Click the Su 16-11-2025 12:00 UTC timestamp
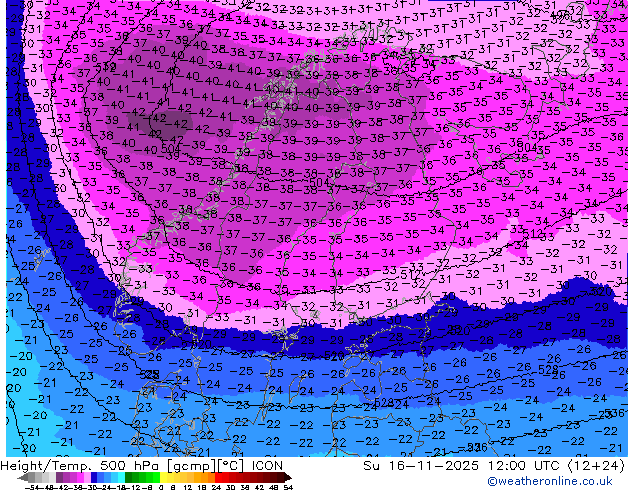Screen dimensions: 634x490 point(494,466)
